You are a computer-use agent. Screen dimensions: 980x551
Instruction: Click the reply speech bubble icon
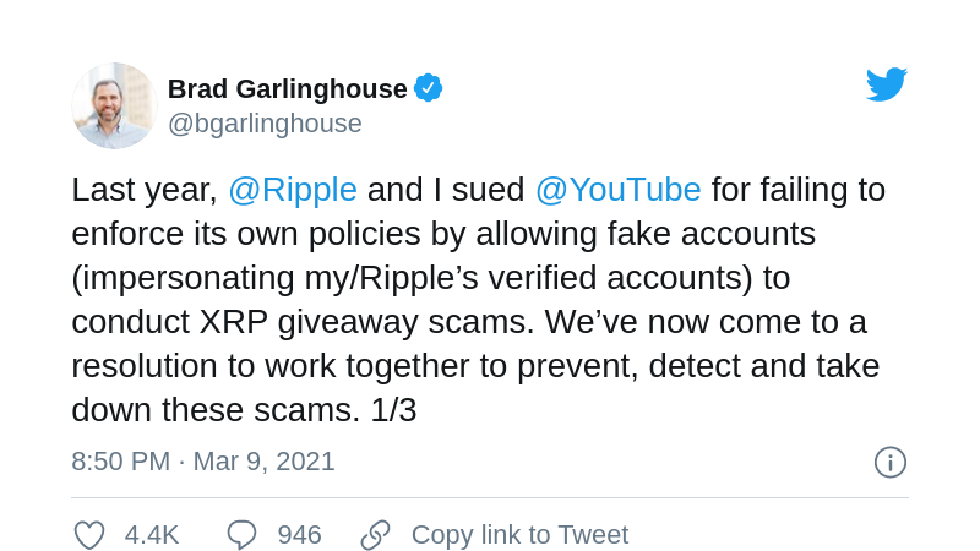click(x=242, y=534)
